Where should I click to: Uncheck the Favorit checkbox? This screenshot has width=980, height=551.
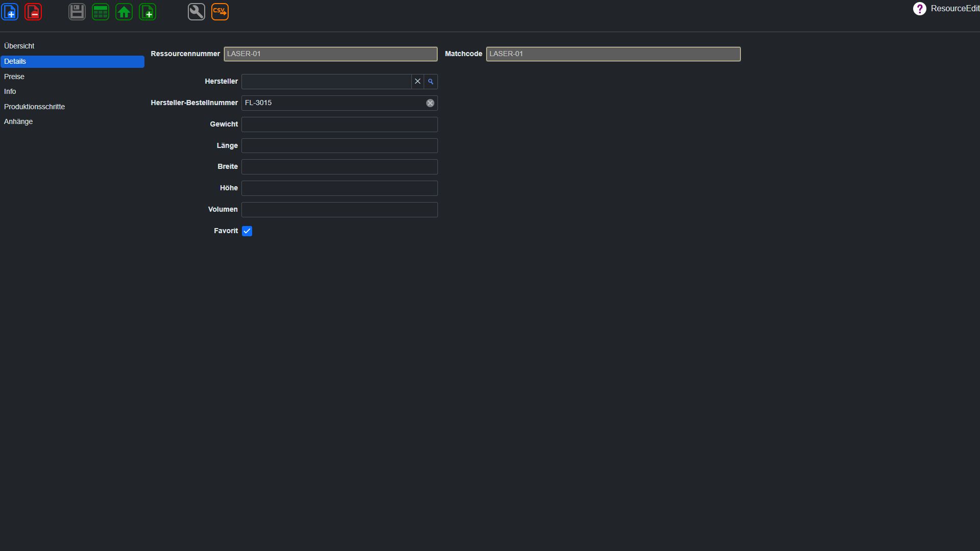pyautogui.click(x=247, y=231)
